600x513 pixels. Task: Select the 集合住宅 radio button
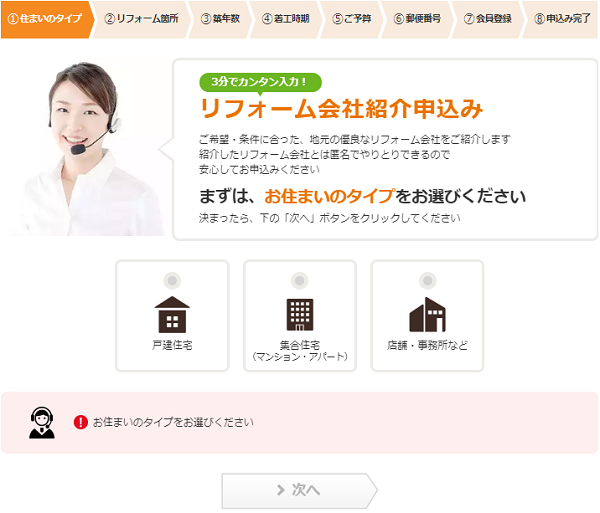300,281
